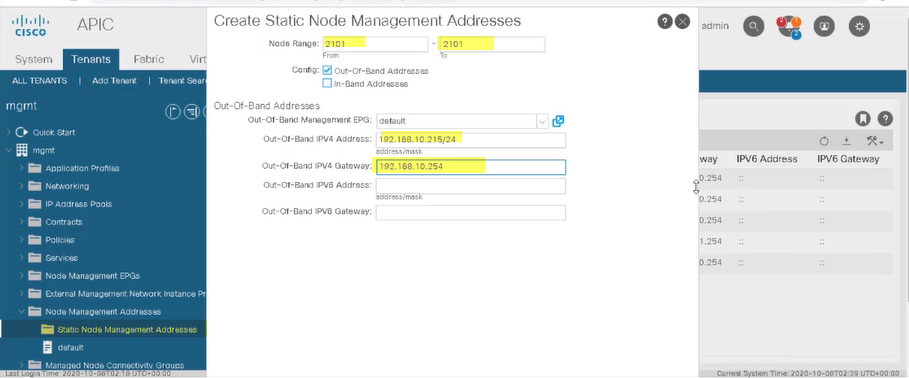The width and height of the screenshot is (909, 378).
Task: Enable the In-Band Addresses checkbox
Action: point(327,83)
